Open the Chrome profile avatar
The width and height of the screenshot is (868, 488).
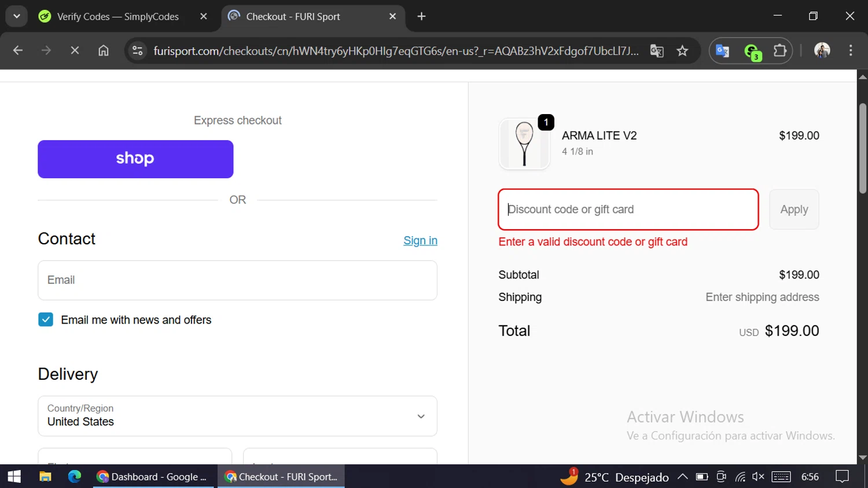click(x=822, y=51)
